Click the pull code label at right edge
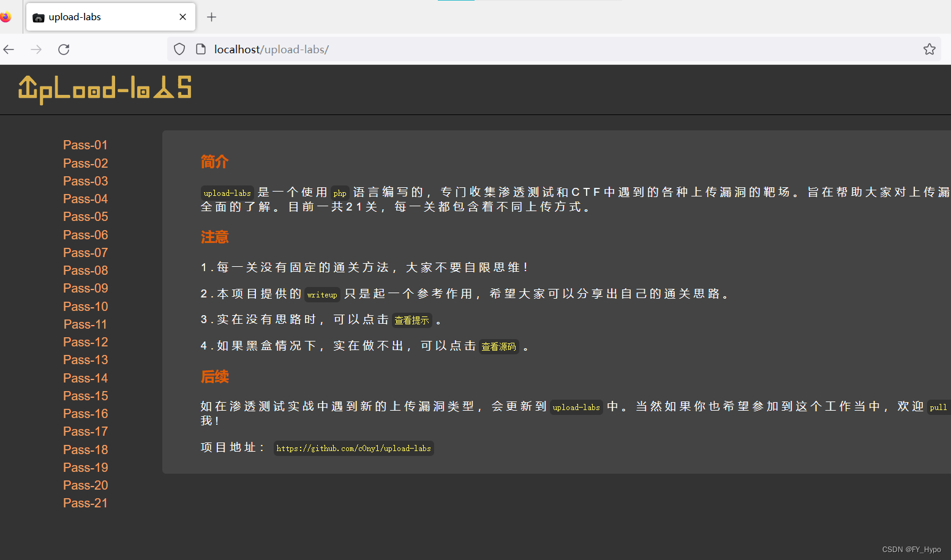The height and width of the screenshot is (560, 951). click(x=939, y=407)
